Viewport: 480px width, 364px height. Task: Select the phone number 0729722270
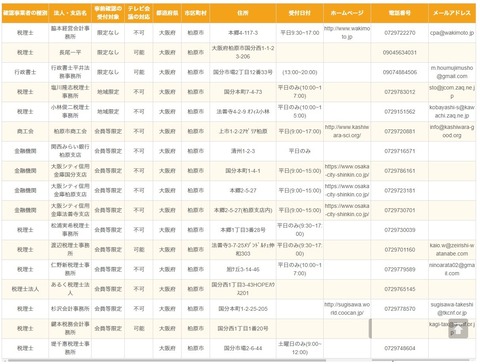tap(399, 33)
